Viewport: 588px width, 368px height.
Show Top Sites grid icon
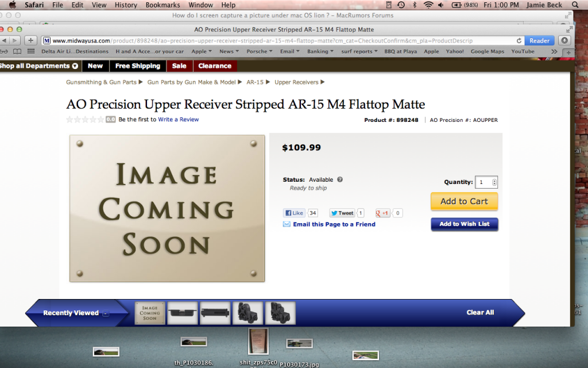(31, 51)
